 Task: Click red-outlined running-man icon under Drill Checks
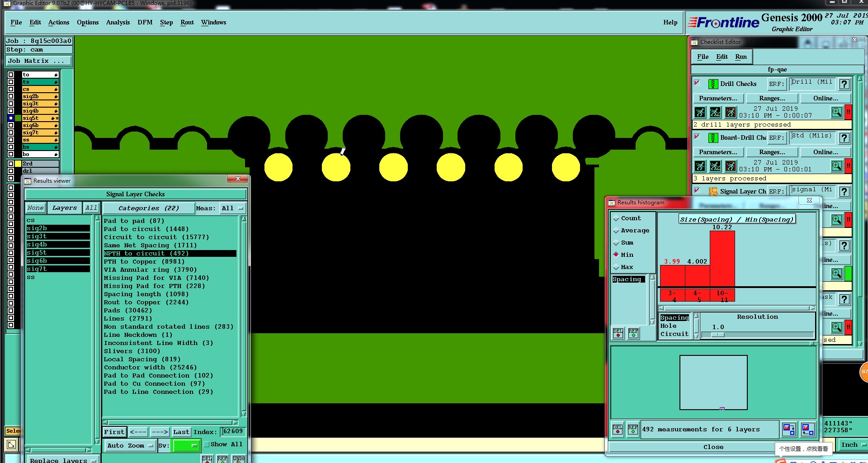[731, 112]
